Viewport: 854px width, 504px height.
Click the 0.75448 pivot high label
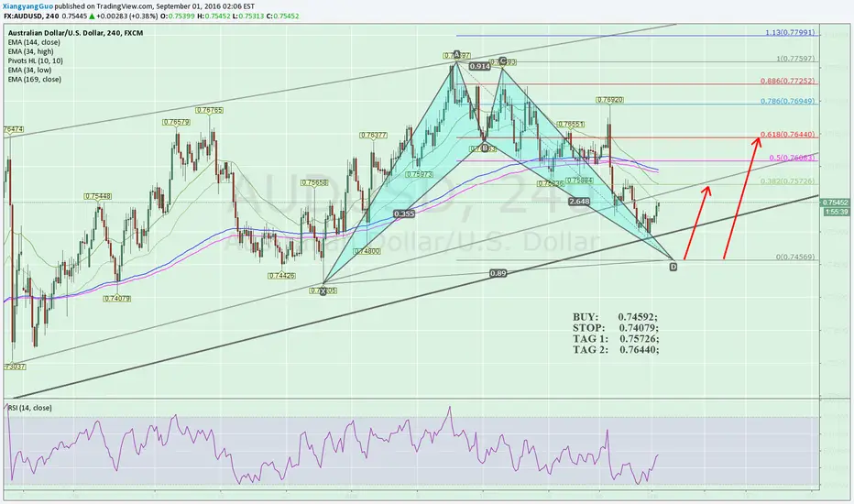pos(98,197)
